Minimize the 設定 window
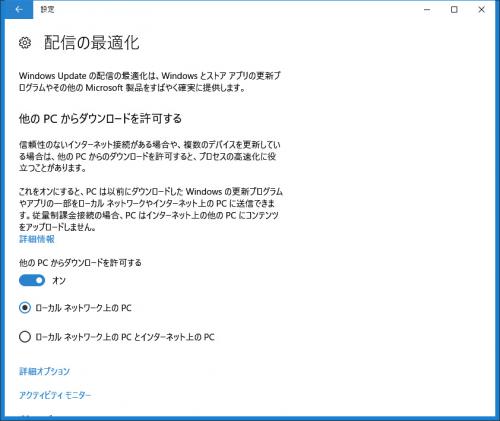500x421 pixels. [x=427, y=10]
